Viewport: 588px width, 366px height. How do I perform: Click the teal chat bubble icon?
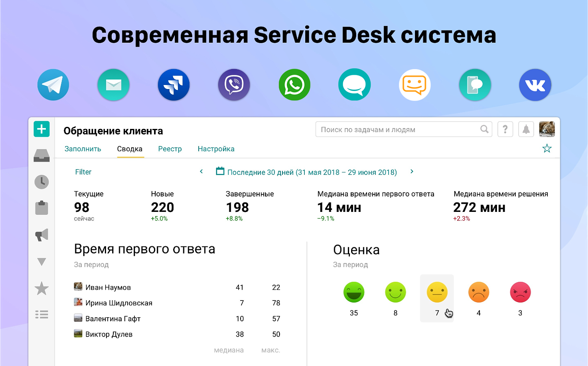tap(354, 85)
